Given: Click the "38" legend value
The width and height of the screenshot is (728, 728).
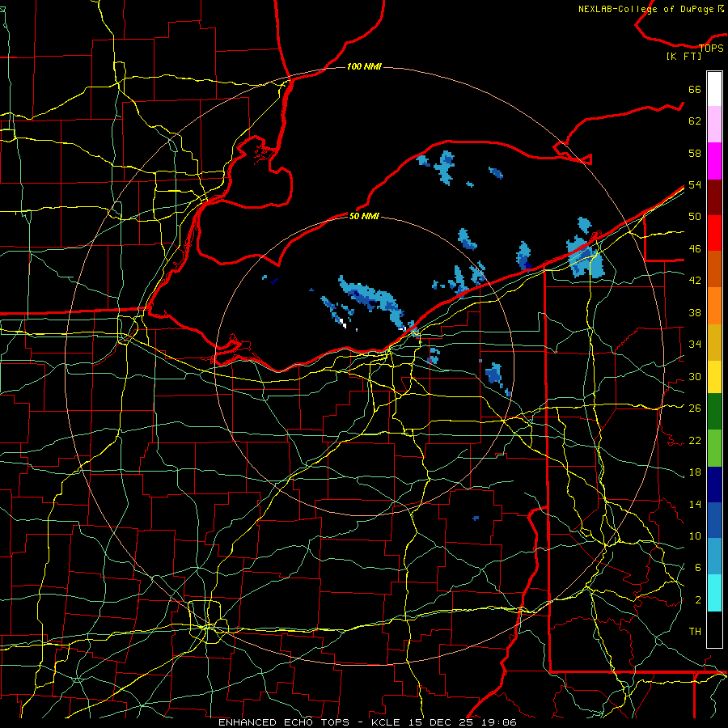Looking at the screenshot, I should [x=695, y=312].
